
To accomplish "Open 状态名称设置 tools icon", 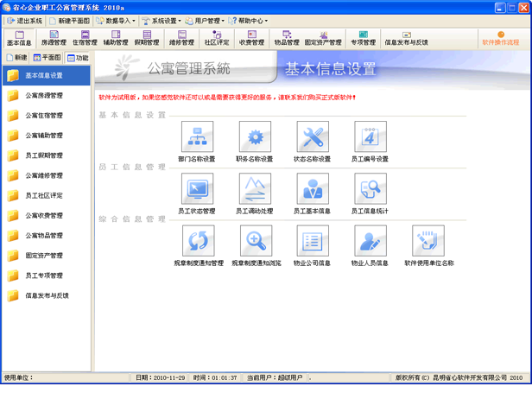I will pos(313,137).
